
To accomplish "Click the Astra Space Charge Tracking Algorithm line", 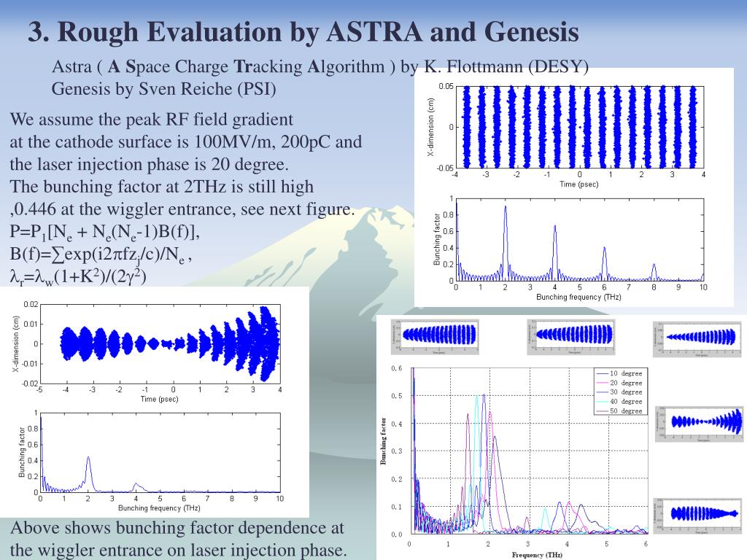I will [320, 66].
